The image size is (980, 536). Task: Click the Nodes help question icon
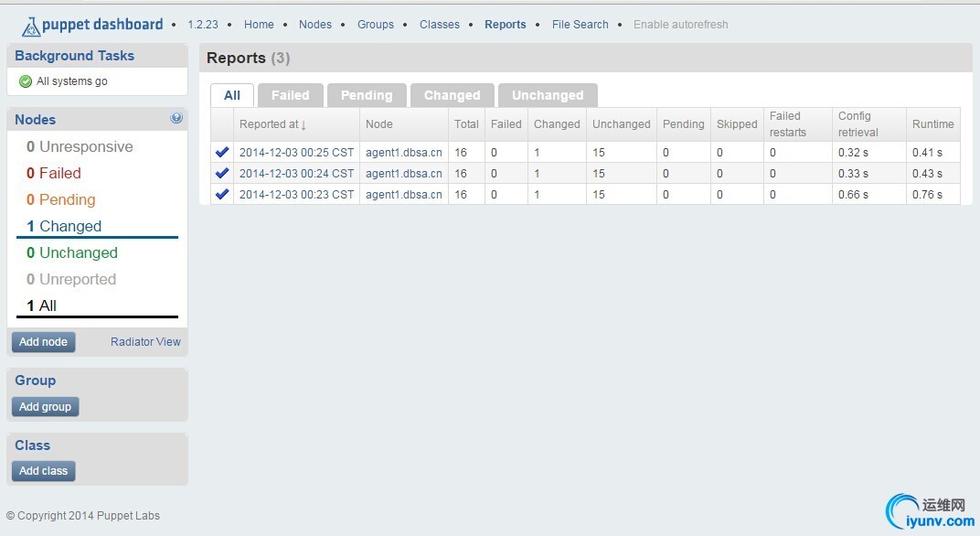pyautogui.click(x=176, y=118)
